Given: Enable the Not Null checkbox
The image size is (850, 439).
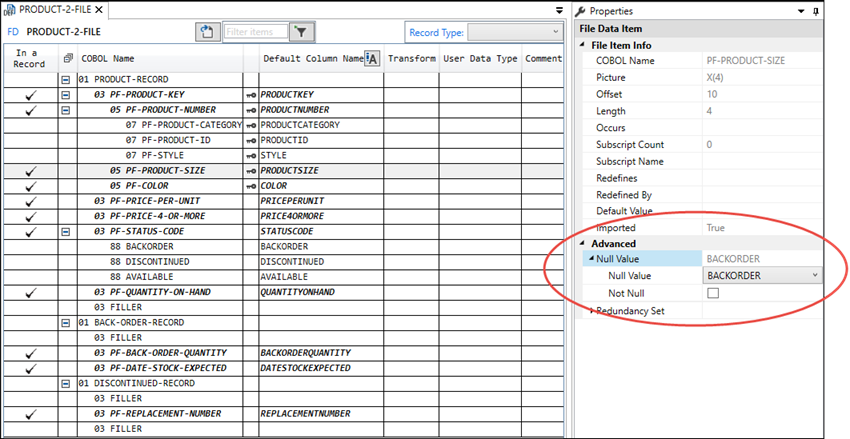Looking at the screenshot, I should (713, 292).
